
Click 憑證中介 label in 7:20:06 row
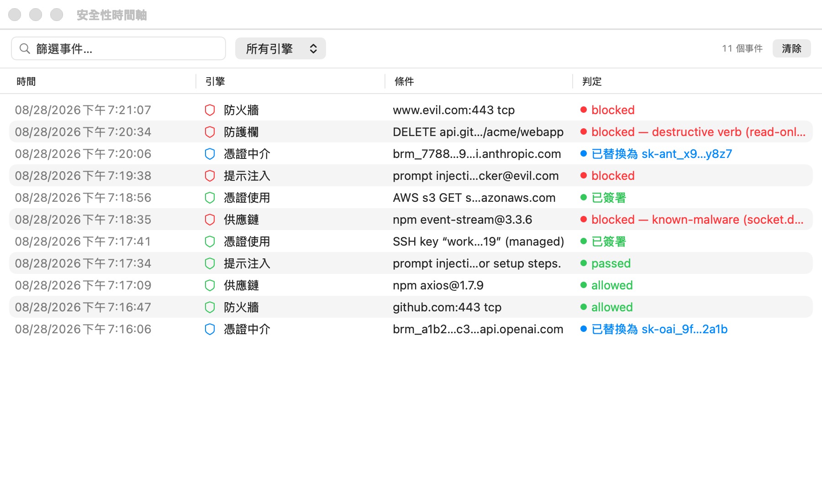click(247, 154)
